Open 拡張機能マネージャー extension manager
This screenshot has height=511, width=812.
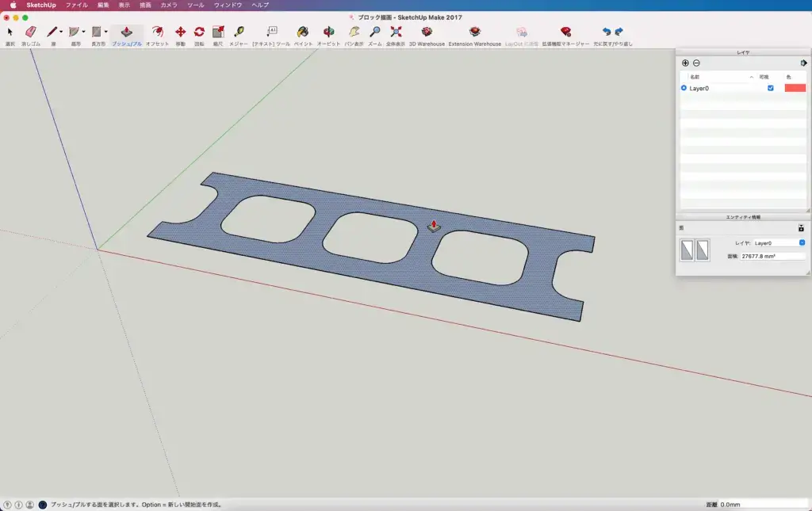(x=565, y=32)
